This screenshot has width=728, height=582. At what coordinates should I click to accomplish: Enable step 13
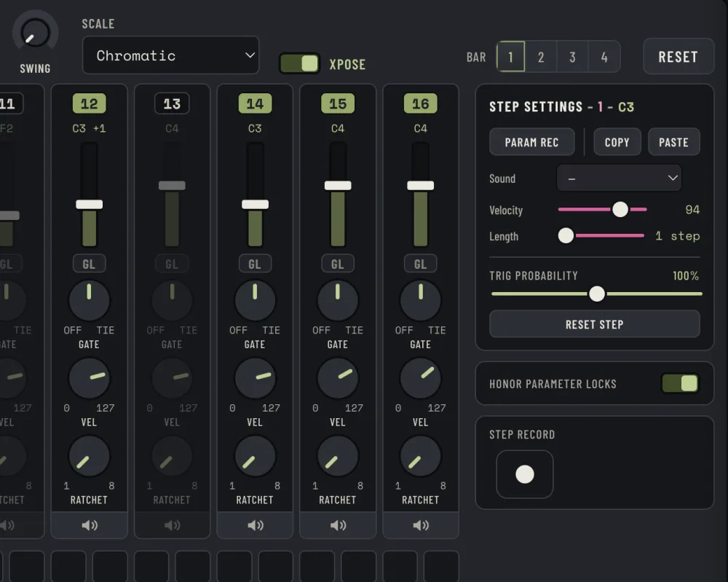[x=172, y=103]
